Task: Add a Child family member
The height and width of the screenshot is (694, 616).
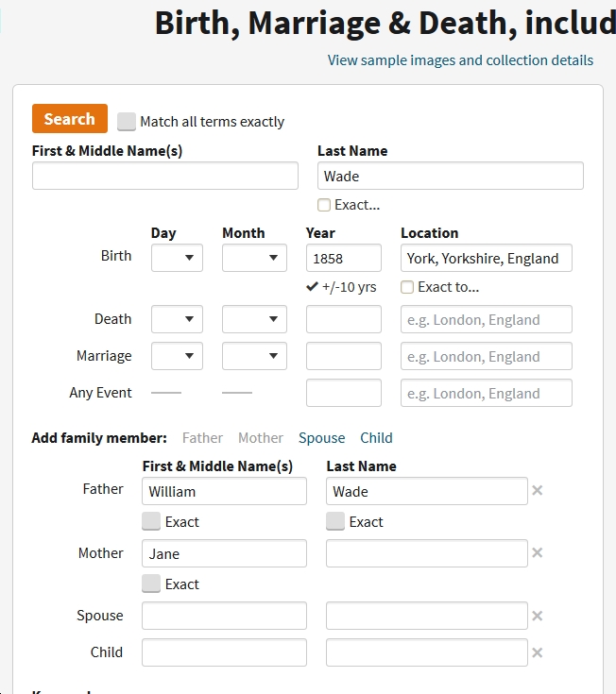Action: click(x=376, y=438)
